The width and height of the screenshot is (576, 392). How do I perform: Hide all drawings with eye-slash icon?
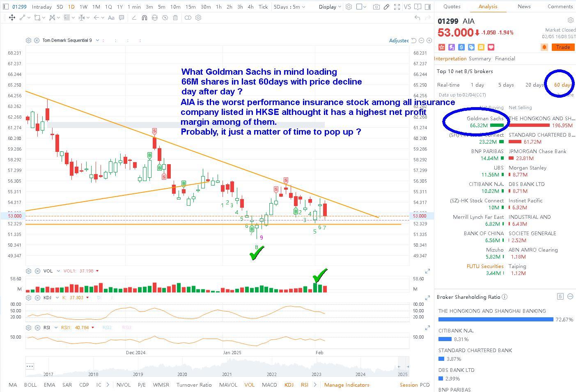coord(165,18)
